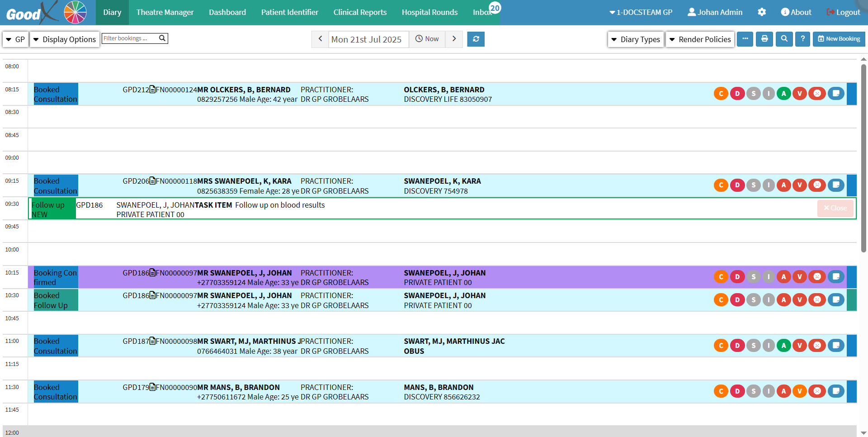868x437 pixels.
Task: Click the Now button
Action: (427, 39)
